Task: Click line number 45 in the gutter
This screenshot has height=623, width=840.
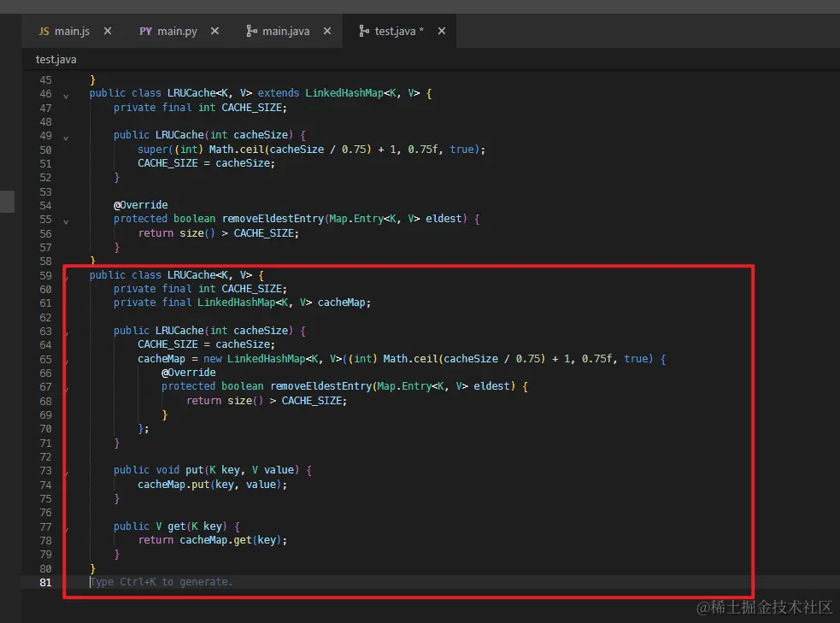Action: pos(45,79)
